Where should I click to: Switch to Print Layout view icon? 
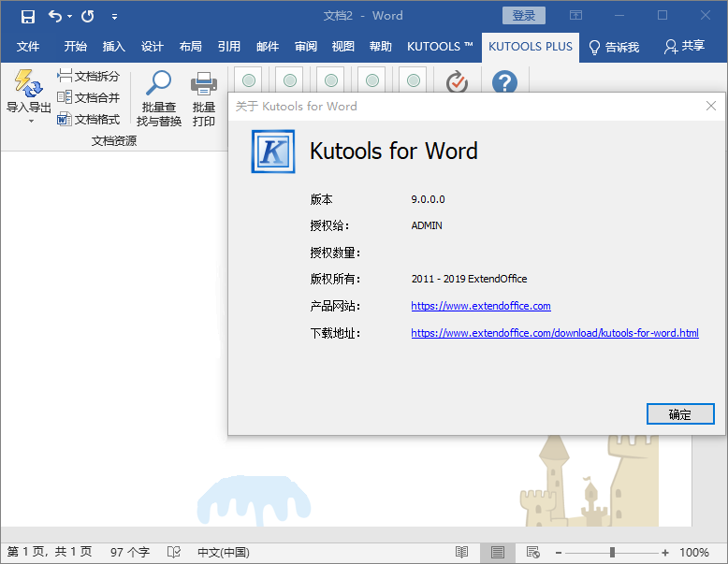pyautogui.click(x=497, y=552)
